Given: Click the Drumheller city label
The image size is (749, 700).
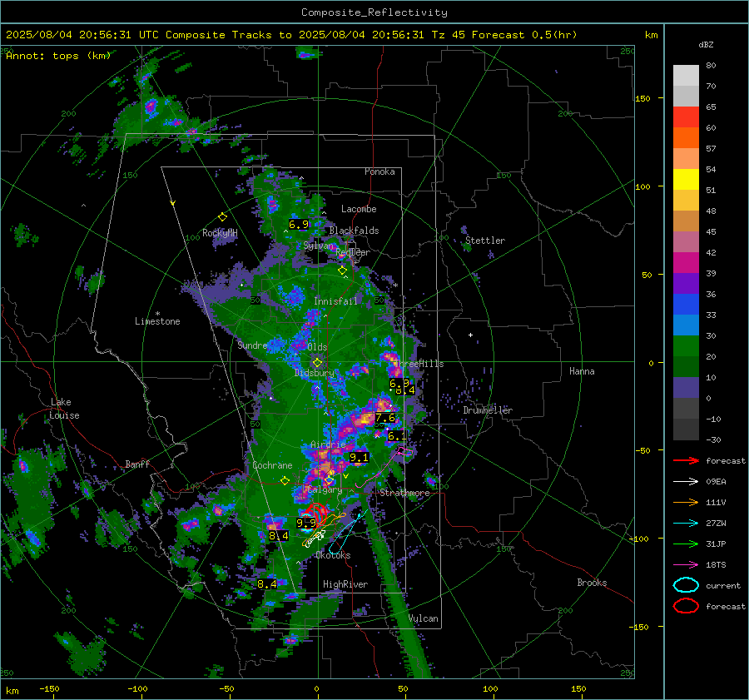Looking at the screenshot, I should 488,410.
